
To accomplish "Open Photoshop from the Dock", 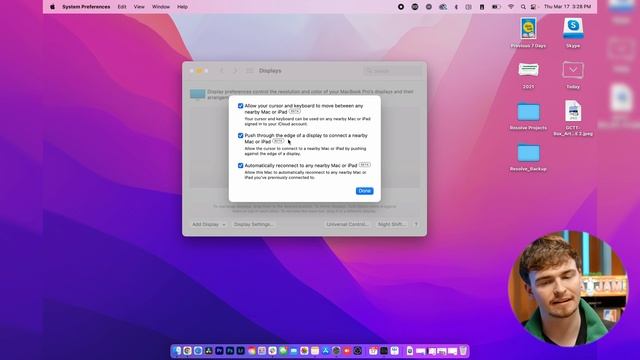I will (x=230, y=351).
